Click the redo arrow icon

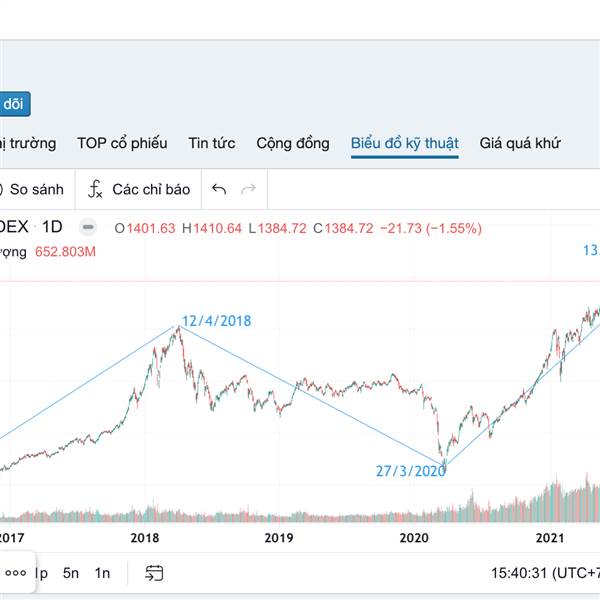pos(248,189)
